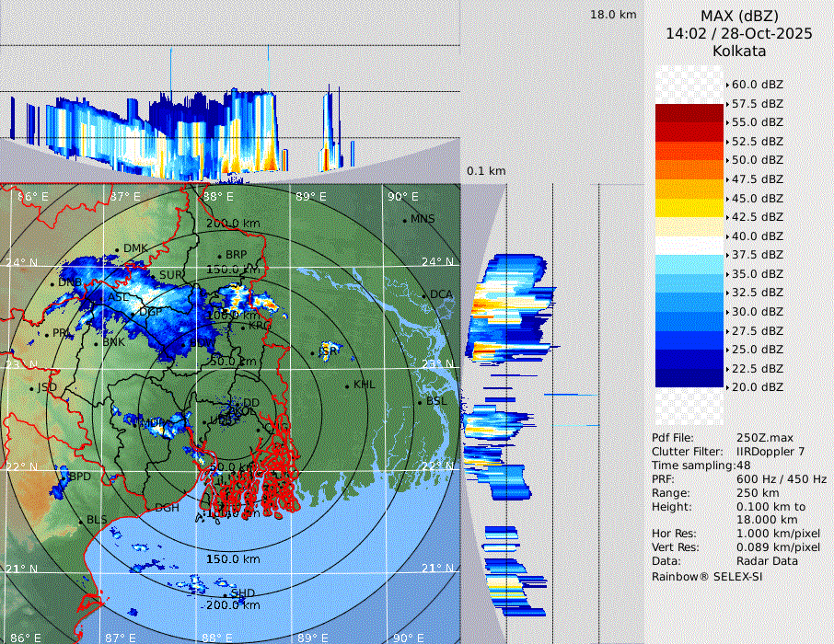Select the DMK station marker on map
The image size is (834, 644).
click(x=120, y=249)
